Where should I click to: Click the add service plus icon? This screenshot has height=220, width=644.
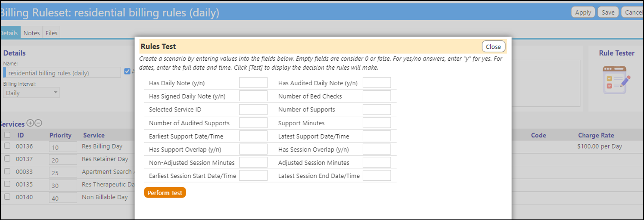coord(30,123)
